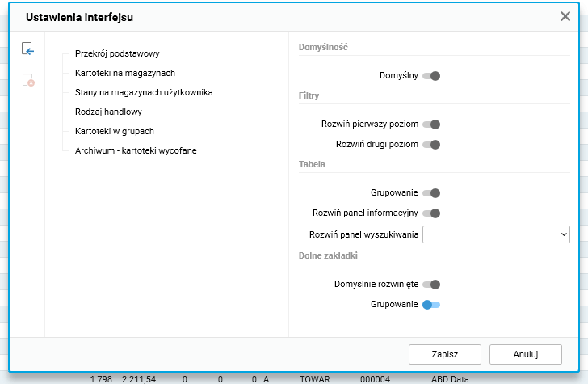Toggle the Domyślny switch
588x384 pixels.
pyautogui.click(x=431, y=76)
